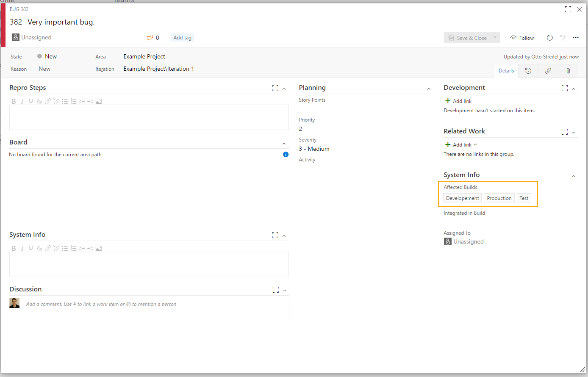588x377 pixels.
Task: Click Add tag button
Action: click(182, 38)
